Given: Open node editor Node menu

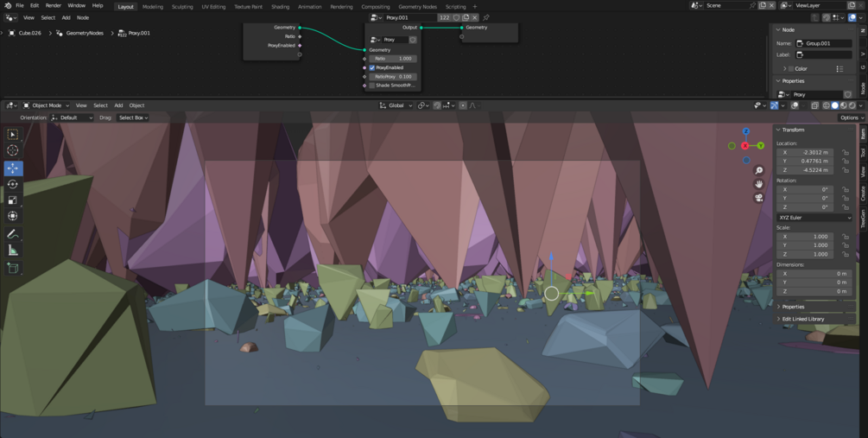Looking at the screenshot, I should point(83,18).
